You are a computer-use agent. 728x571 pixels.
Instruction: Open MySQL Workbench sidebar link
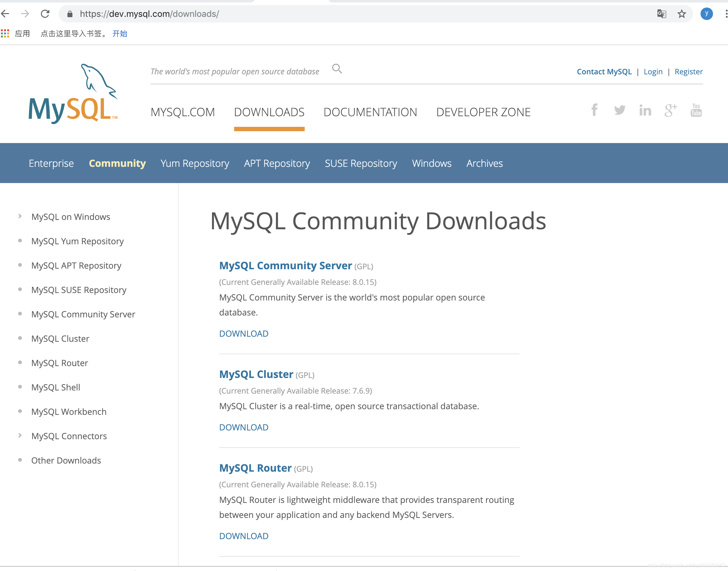pyautogui.click(x=69, y=412)
